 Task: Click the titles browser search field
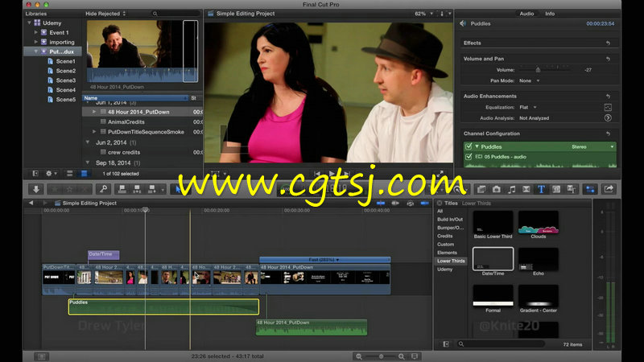tap(501, 344)
